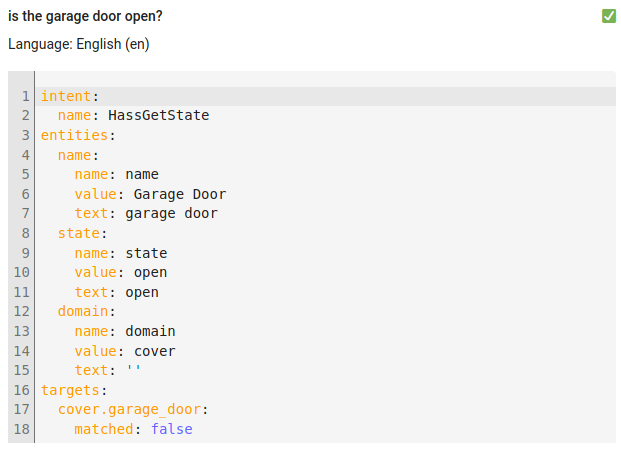Click the "Garage Door" value text
This screenshot has height=452, width=621.
tap(179, 194)
